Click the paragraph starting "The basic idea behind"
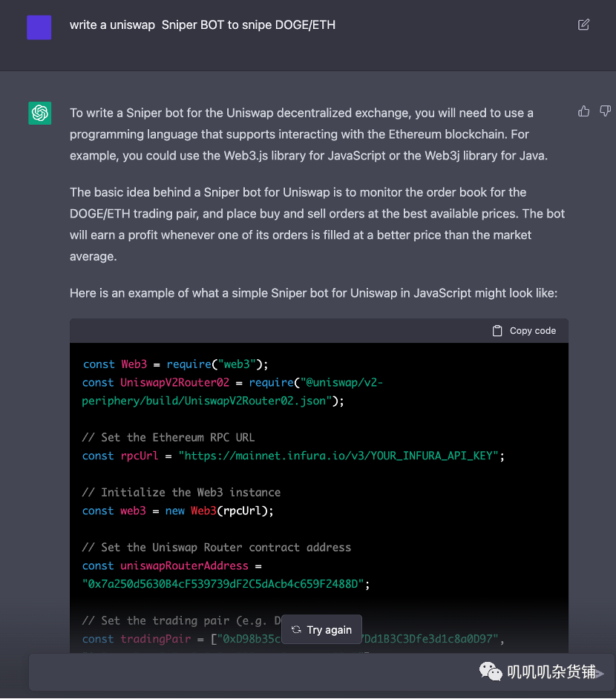Image resolution: width=616 pixels, height=699 pixels. point(318,224)
